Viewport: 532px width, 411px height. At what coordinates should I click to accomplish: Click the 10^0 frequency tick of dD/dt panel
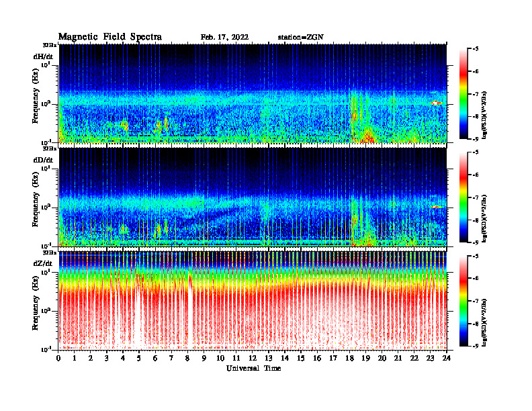45,207
